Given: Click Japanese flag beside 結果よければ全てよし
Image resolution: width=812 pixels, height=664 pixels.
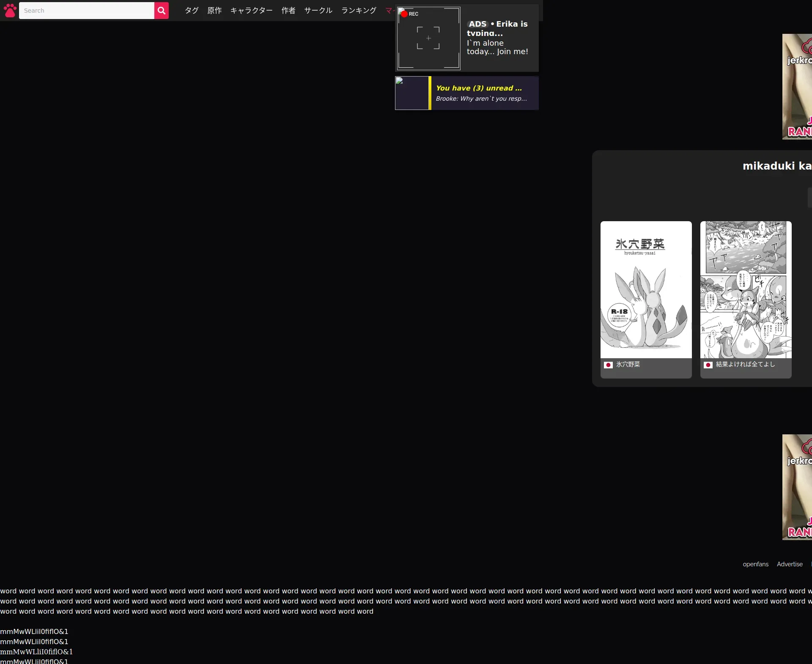Looking at the screenshot, I should click(x=708, y=365).
